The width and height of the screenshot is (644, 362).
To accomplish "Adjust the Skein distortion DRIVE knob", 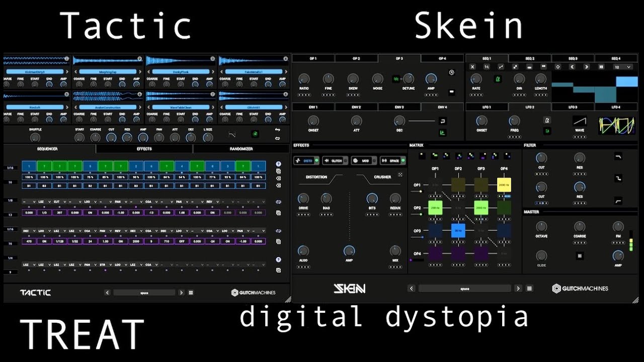I will click(303, 198).
